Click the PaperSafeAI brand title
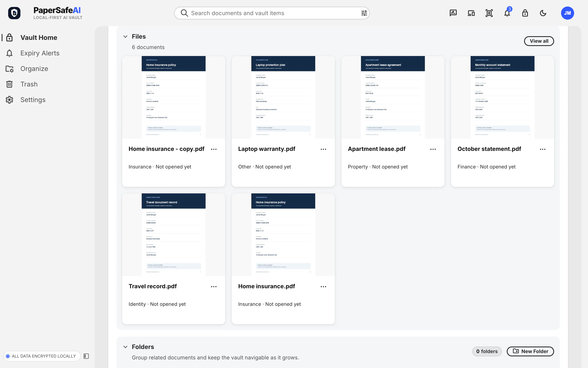 point(57,10)
